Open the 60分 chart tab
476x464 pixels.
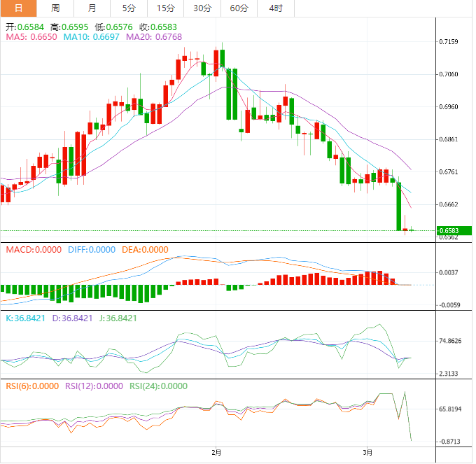click(x=239, y=8)
